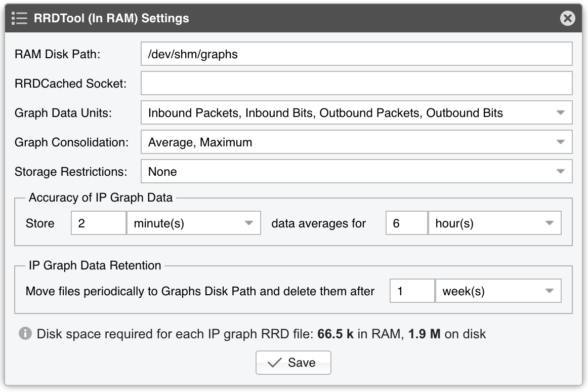Edit the RAM Disk Path field
Screen dimensions: 588x392
[x=356, y=54]
